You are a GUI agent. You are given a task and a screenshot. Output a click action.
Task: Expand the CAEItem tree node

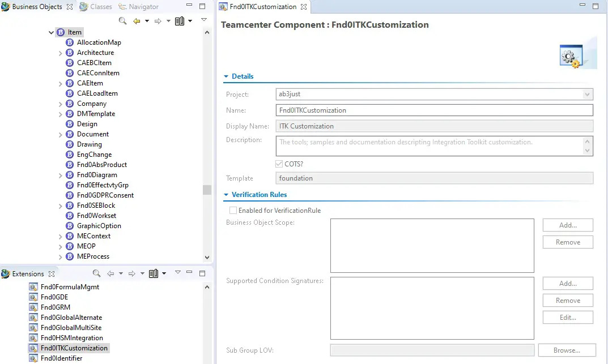click(x=61, y=84)
